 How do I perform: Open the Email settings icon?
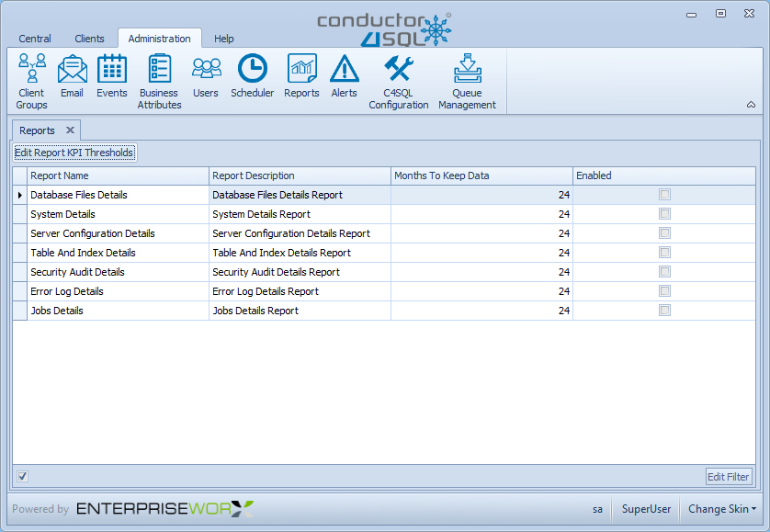tap(72, 76)
